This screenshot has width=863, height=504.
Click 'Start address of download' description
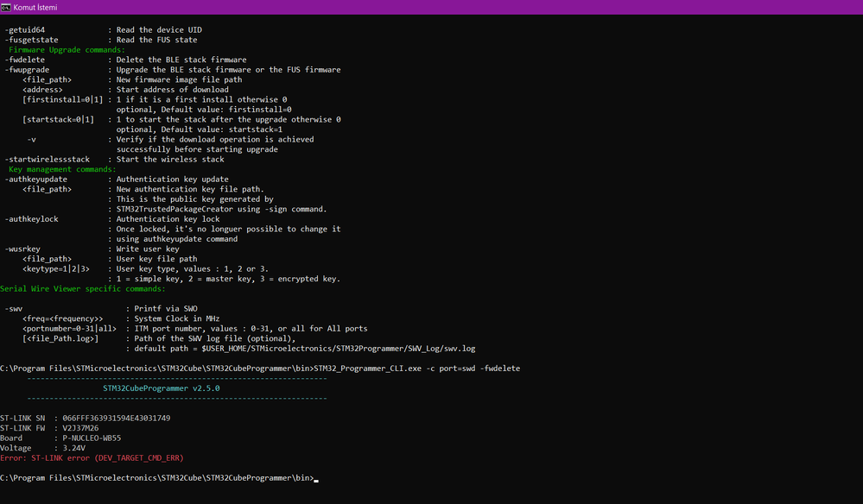(172, 90)
